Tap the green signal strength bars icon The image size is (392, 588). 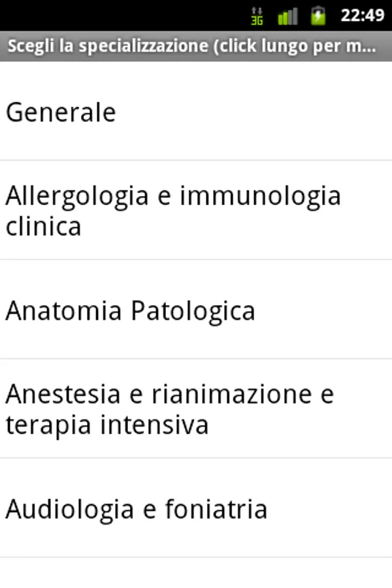point(287,16)
